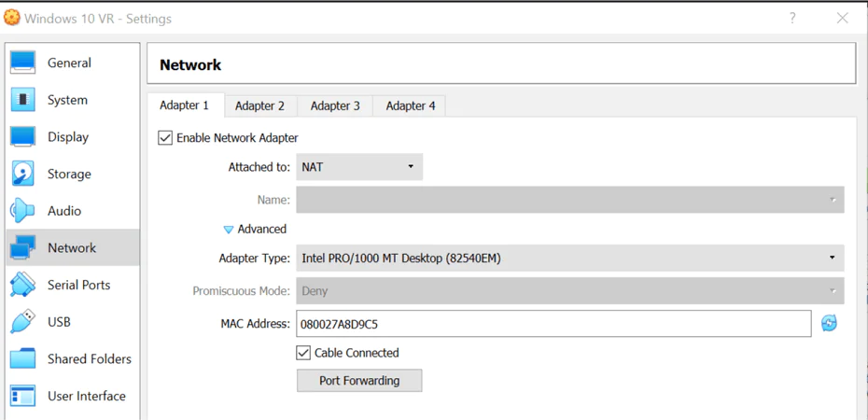868x420 pixels.
Task: Open the System settings icon
Action: [22, 100]
